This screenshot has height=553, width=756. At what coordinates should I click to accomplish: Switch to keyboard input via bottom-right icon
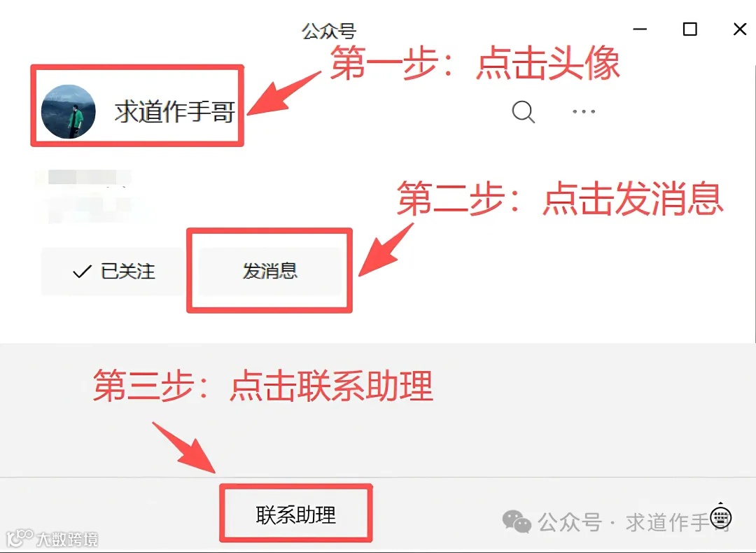point(721,518)
